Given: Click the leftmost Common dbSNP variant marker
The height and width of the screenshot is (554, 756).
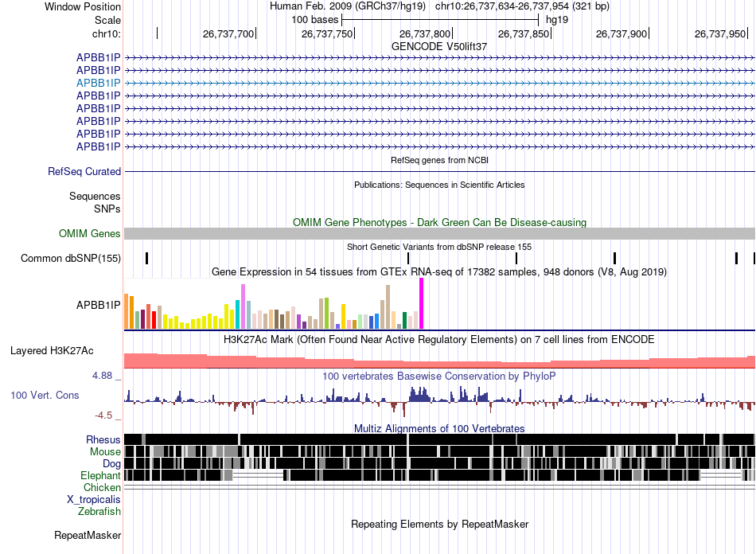Looking at the screenshot, I should pyautogui.click(x=147, y=259).
